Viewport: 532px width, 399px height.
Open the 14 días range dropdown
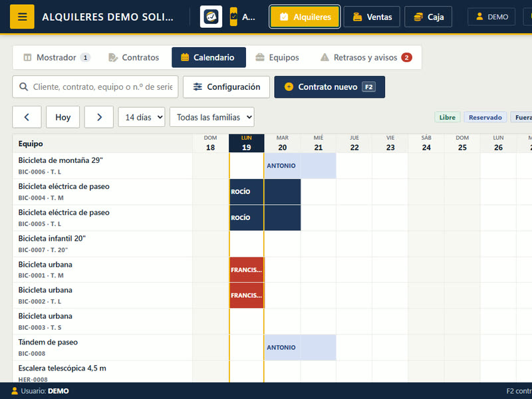pos(142,117)
